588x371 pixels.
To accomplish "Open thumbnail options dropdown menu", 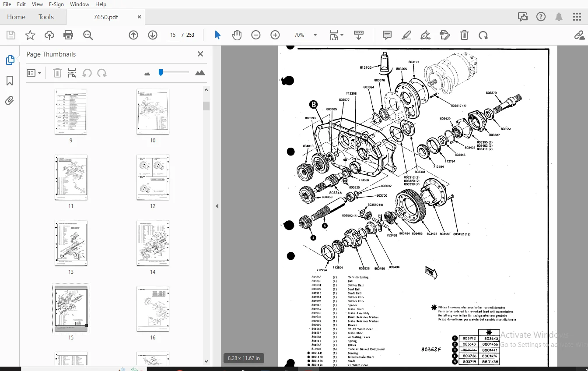I will click(x=34, y=73).
